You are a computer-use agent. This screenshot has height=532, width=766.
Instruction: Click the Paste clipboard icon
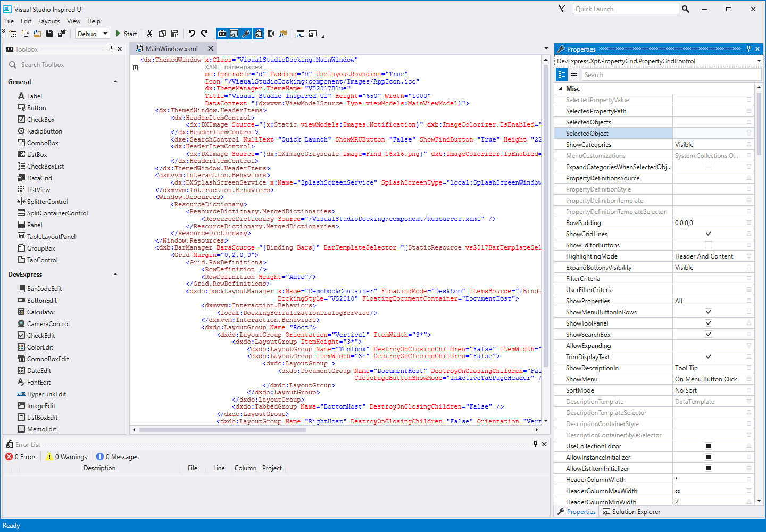(x=174, y=34)
